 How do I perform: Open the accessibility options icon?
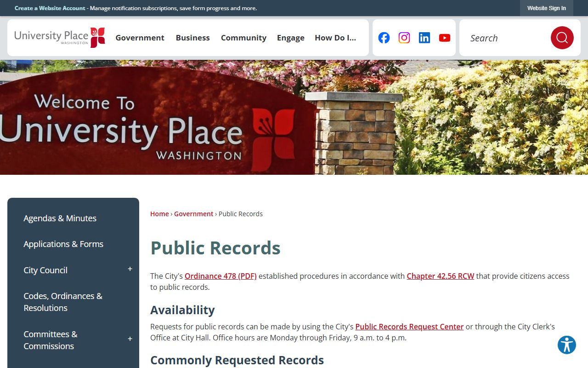tap(567, 345)
